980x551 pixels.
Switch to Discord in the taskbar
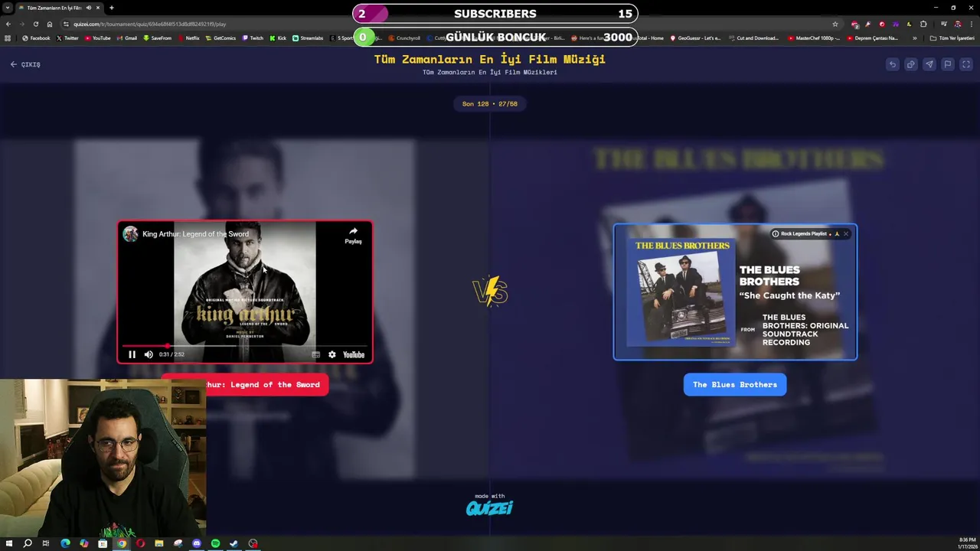click(x=197, y=543)
